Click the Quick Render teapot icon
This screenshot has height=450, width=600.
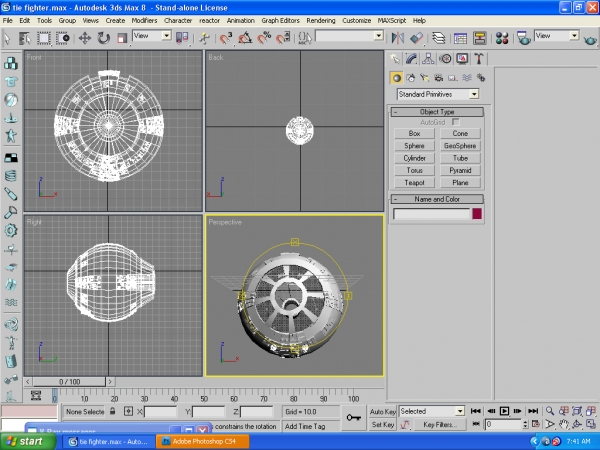pyautogui.click(x=590, y=39)
